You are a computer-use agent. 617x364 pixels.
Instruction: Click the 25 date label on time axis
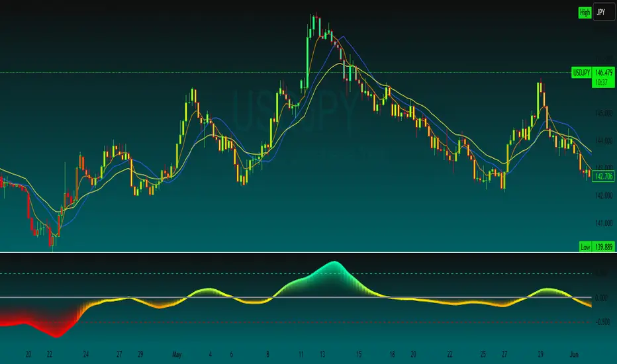click(483, 355)
